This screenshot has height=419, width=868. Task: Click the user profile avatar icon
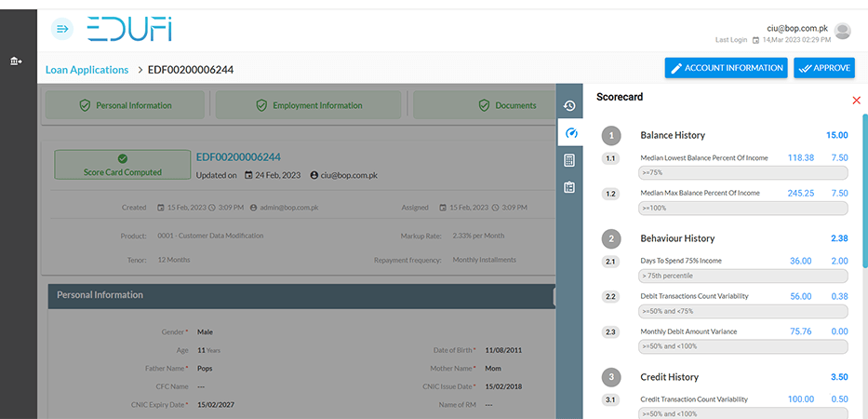coord(843,32)
